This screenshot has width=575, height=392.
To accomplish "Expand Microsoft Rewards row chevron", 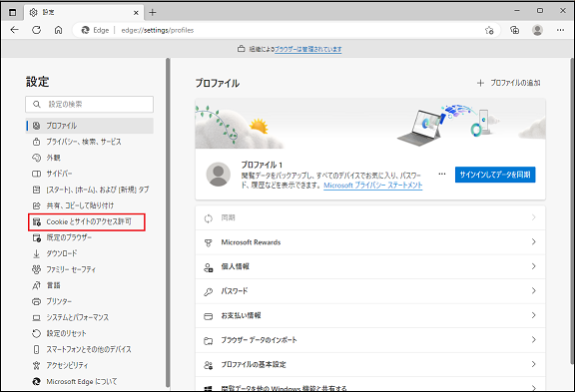I will tap(533, 241).
